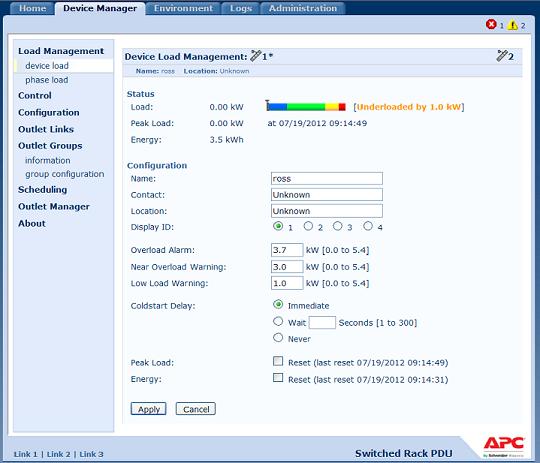Open the Administration tab
The height and width of the screenshot is (463, 540).
[x=303, y=8]
